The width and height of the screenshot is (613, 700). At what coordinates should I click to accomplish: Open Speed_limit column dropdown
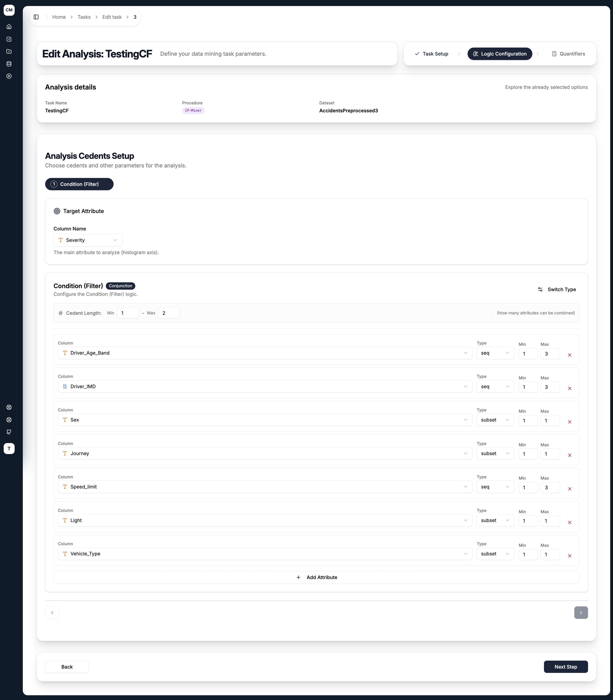coord(265,487)
